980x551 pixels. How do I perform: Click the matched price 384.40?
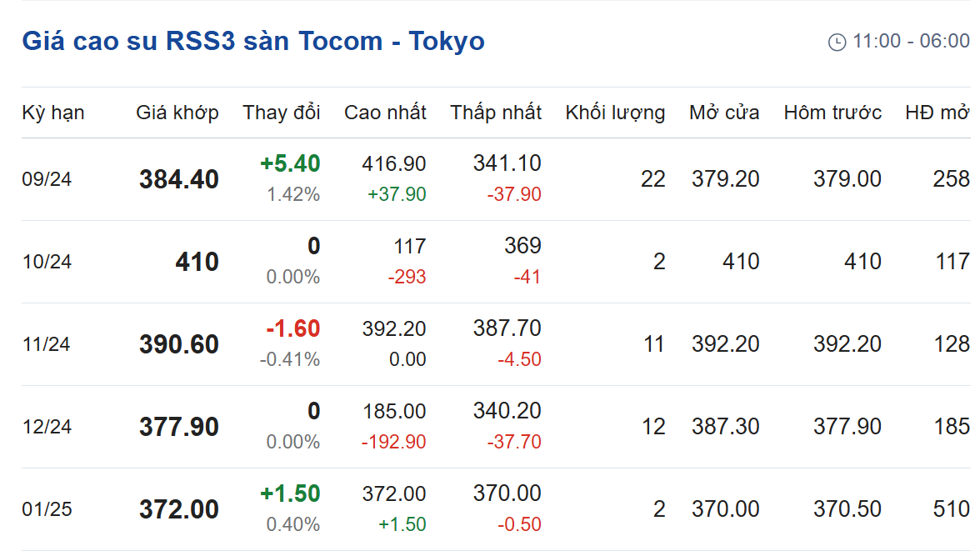[178, 179]
